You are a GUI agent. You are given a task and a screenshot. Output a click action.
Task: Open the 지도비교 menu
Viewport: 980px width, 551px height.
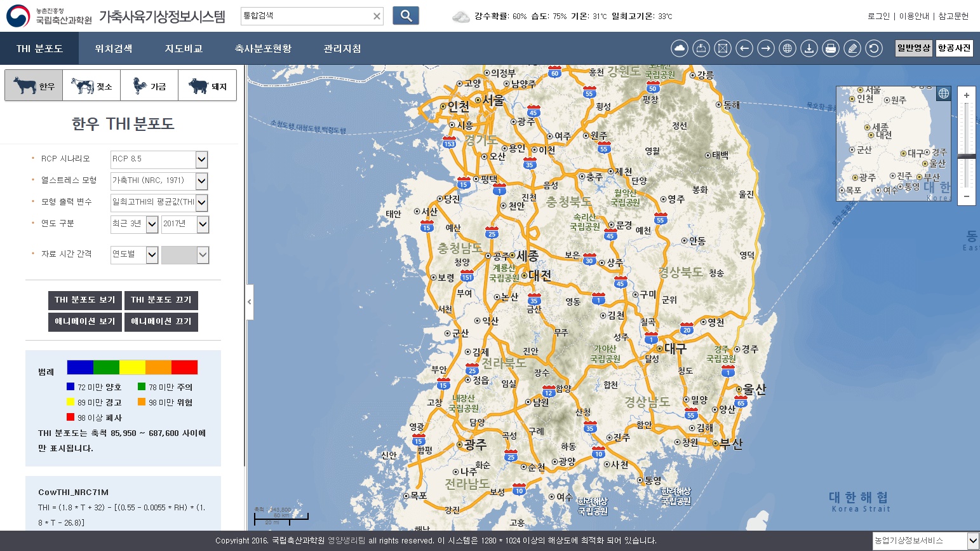point(184,48)
